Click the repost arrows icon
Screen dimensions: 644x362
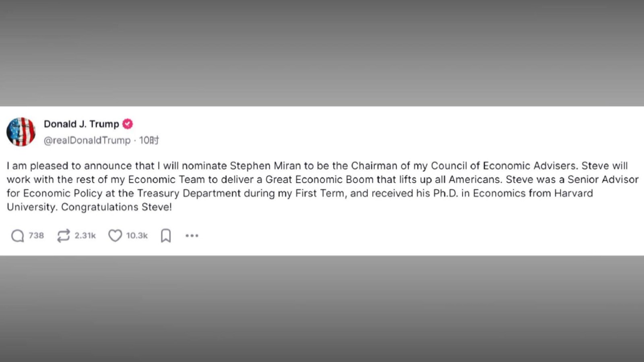coord(63,236)
